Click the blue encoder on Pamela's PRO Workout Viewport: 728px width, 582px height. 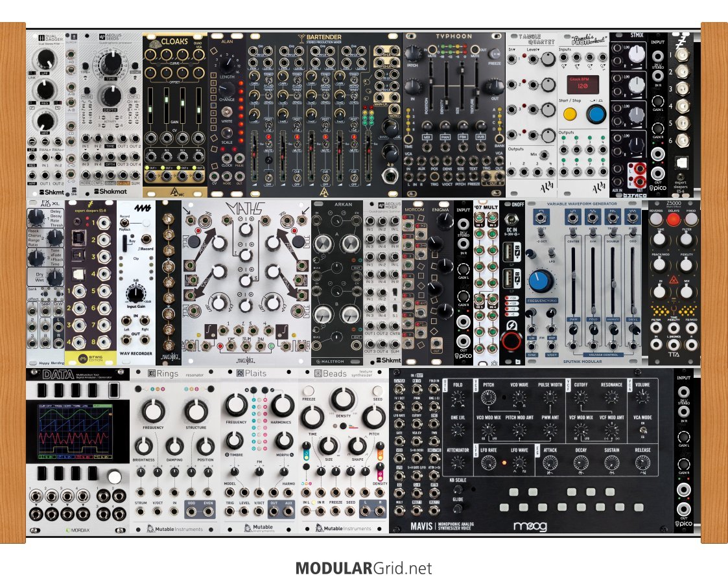596,115
